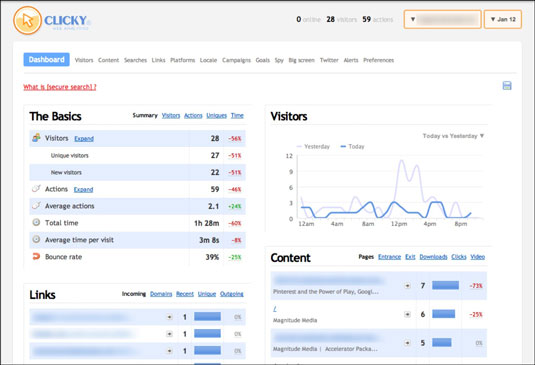The image size is (535, 365).
Task: Click the small arrow icon in Accelerator Package row
Action: click(x=407, y=343)
